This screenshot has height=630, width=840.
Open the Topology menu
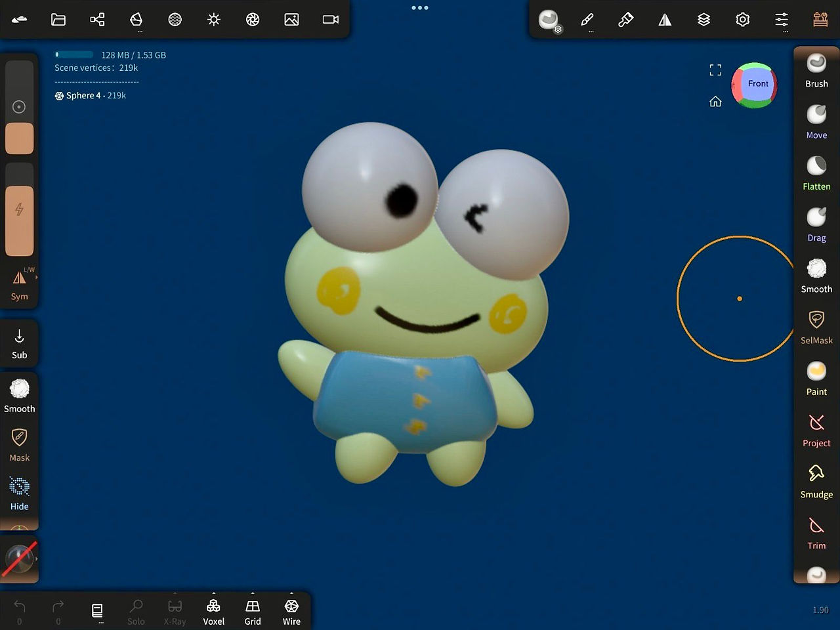pos(136,20)
